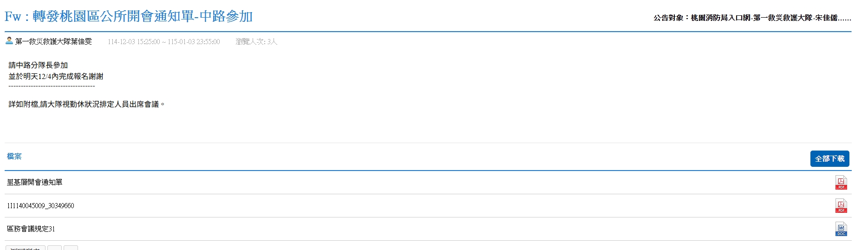Click the announcement title starting with Fw
This screenshot has height=250, width=868.
point(129,17)
